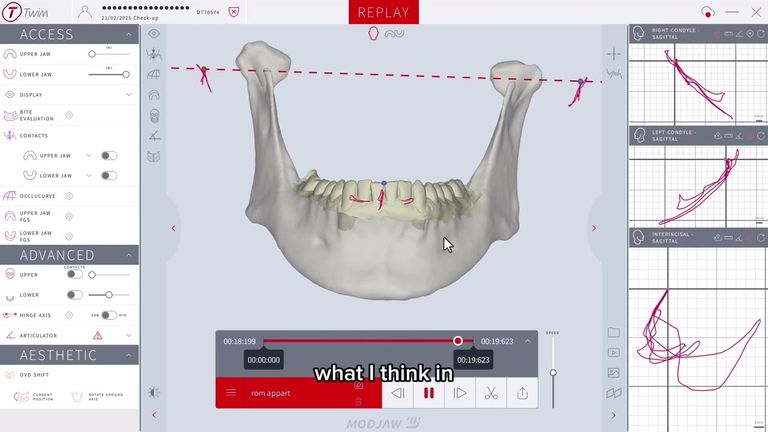Click the scissors cut icon in the replay bar

[491, 393]
